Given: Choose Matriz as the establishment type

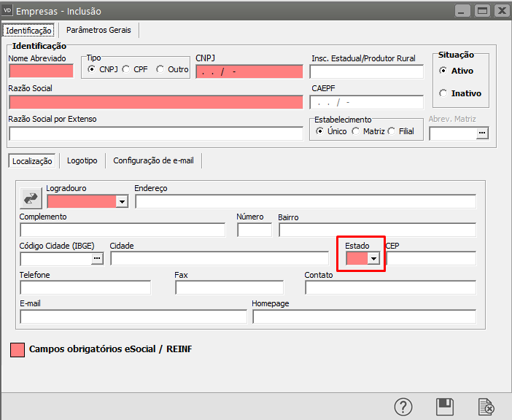Looking at the screenshot, I should pyautogui.click(x=356, y=131).
